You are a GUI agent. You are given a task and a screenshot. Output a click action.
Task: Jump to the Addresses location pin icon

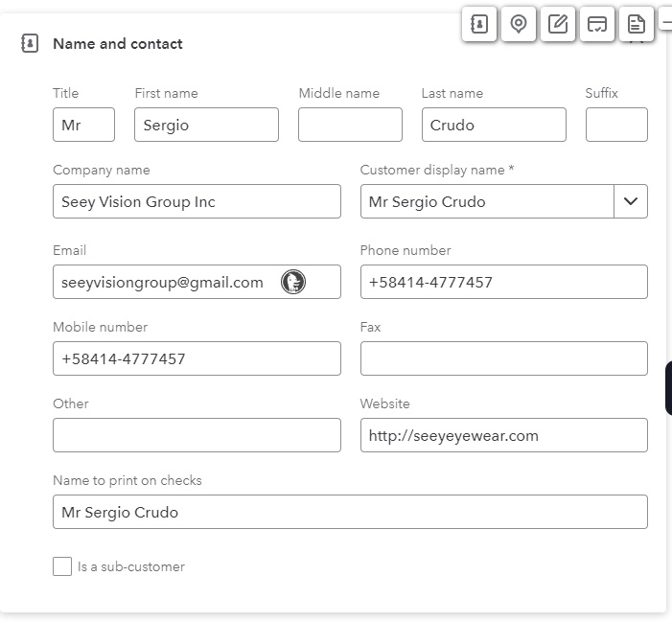pyautogui.click(x=519, y=24)
